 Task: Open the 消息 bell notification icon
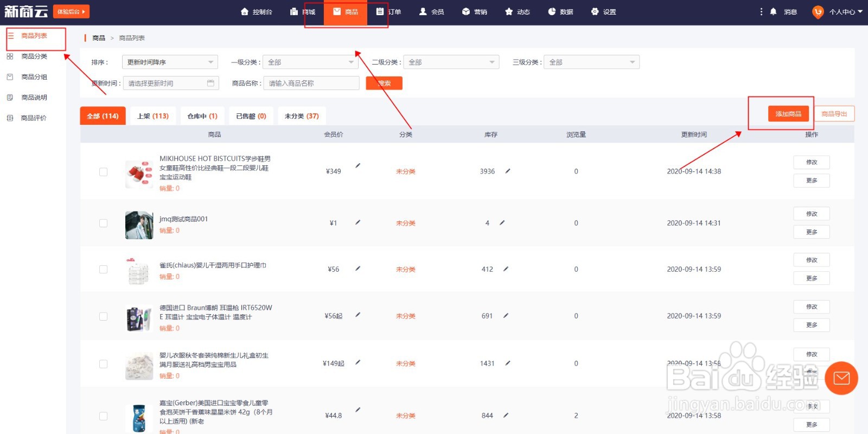(x=773, y=11)
